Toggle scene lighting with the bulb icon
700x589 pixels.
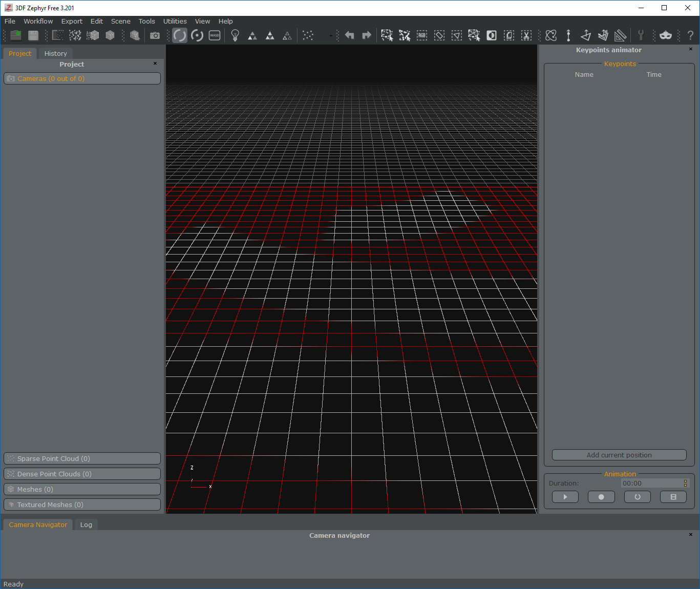click(x=235, y=35)
